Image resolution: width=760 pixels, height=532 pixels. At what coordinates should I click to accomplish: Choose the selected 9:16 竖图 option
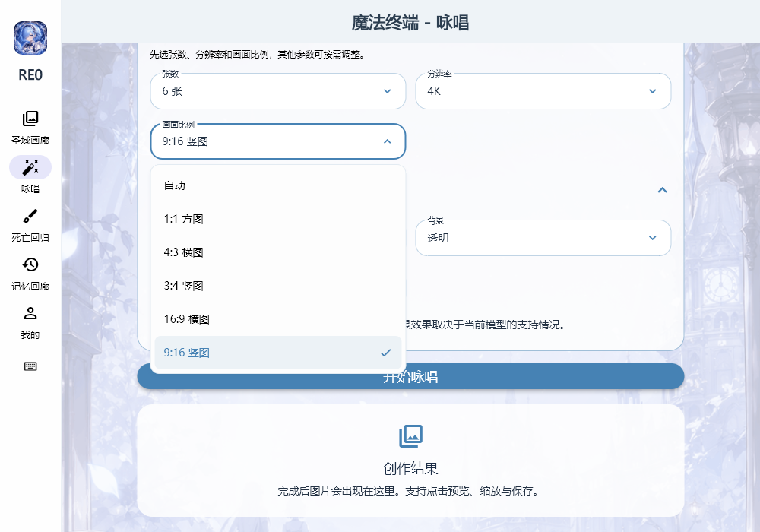277,353
